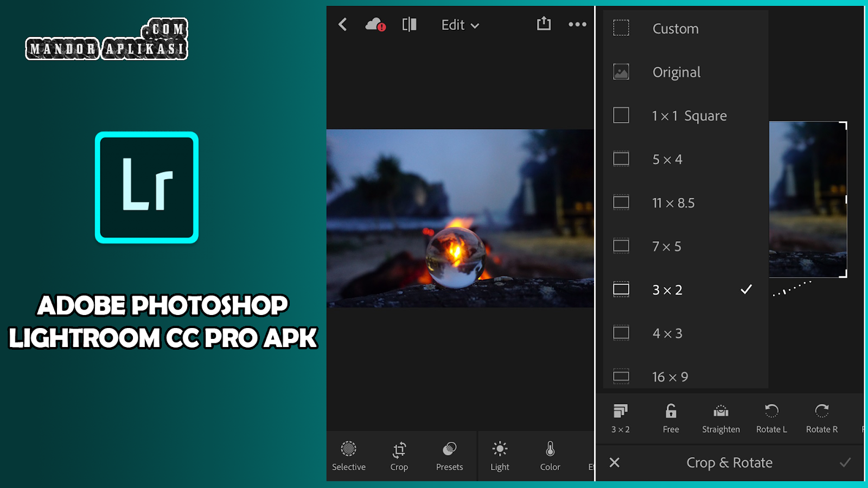Open the Light adjustments panel
The width and height of the screenshot is (868, 488).
click(500, 456)
